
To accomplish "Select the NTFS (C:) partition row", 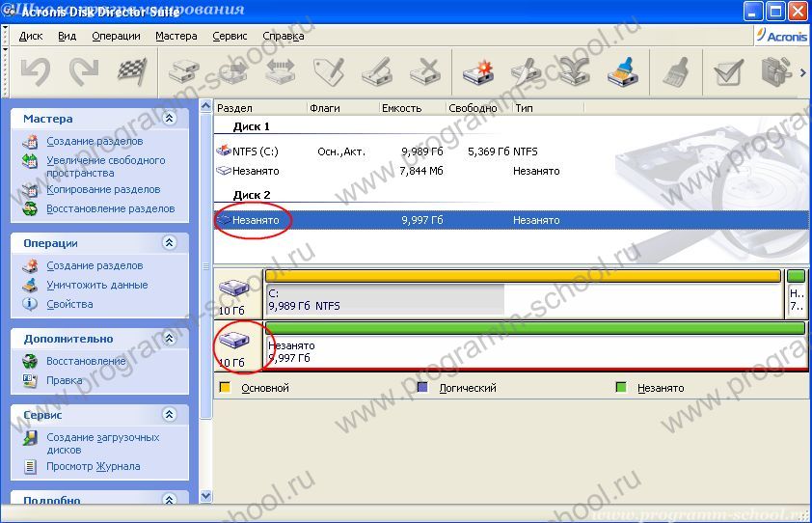I will [510, 151].
